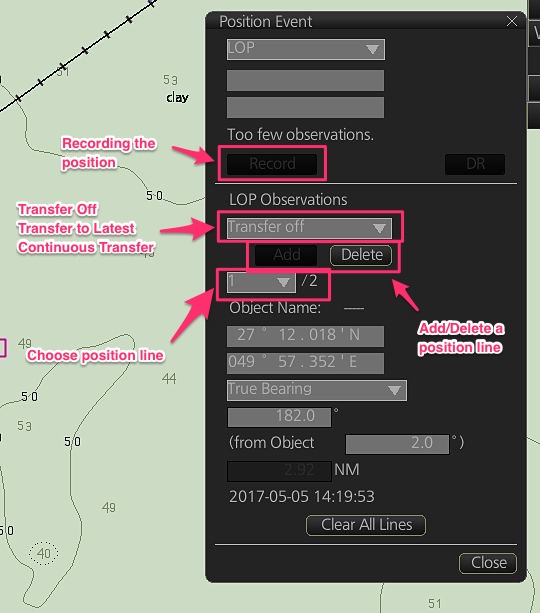Expand the Transfer off dropdown
The height and width of the screenshot is (613, 540).
[309, 228]
